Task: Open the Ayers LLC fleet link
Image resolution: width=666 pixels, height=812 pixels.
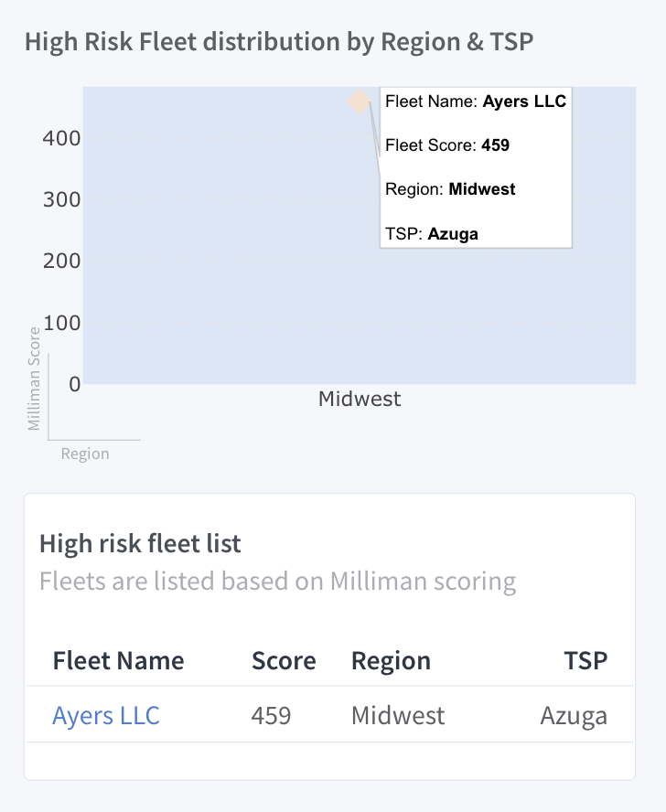Action: (106, 715)
